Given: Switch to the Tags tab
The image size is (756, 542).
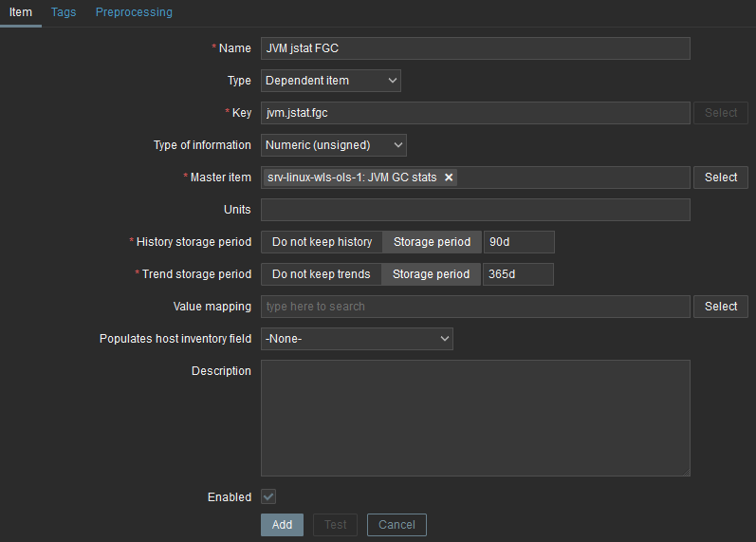Looking at the screenshot, I should (x=64, y=12).
